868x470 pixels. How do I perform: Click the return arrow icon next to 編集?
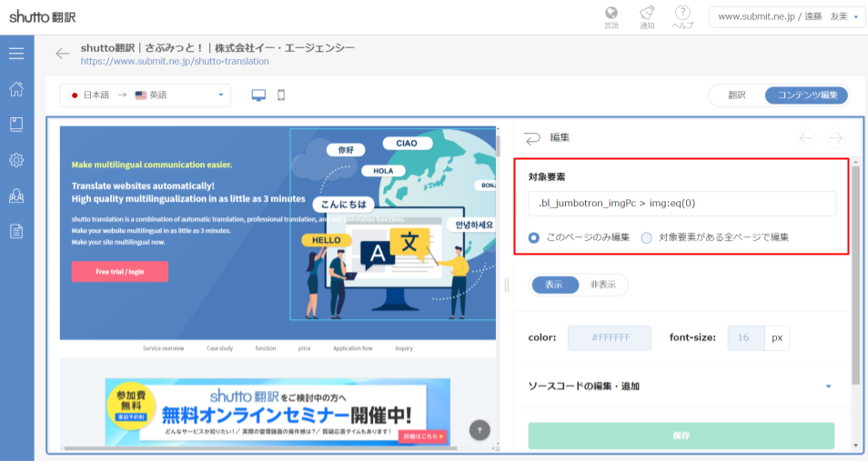[x=532, y=138]
